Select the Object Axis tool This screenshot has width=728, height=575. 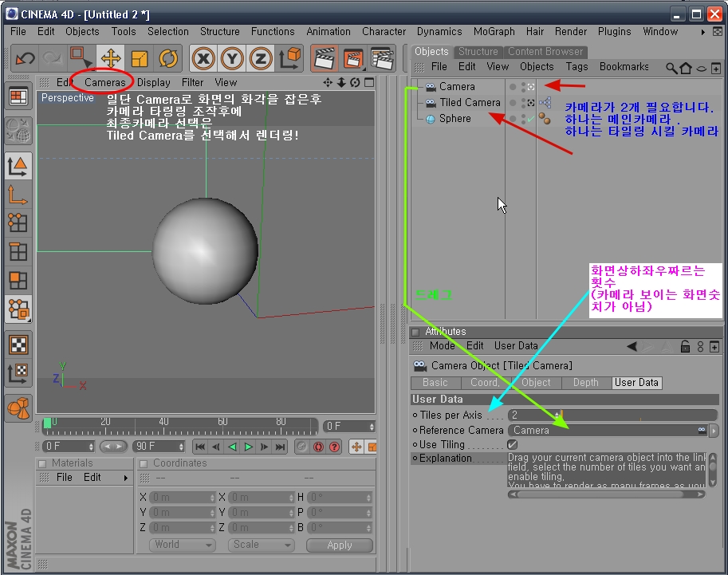18,195
